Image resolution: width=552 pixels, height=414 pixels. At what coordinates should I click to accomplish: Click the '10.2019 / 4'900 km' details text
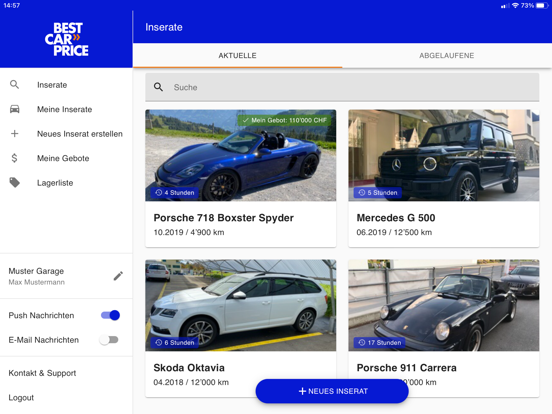(x=189, y=232)
